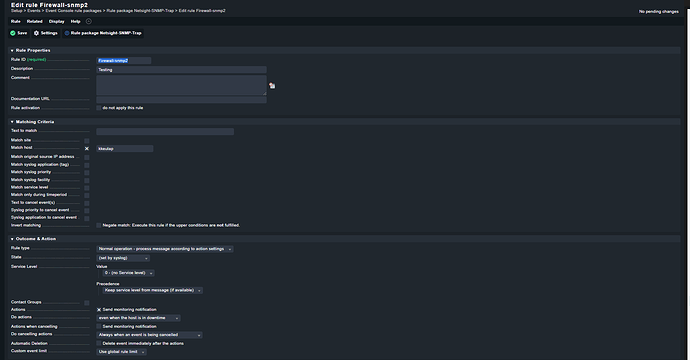Viewport: 690px width, 360px height.
Task: Click the Documentation URL field
Action: 181,100
